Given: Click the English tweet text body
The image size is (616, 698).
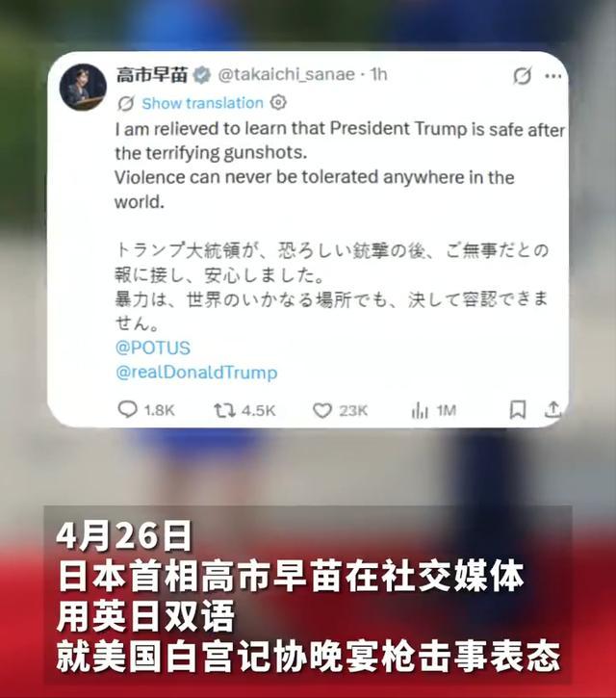Looking at the screenshot, I should coord(340,166).
